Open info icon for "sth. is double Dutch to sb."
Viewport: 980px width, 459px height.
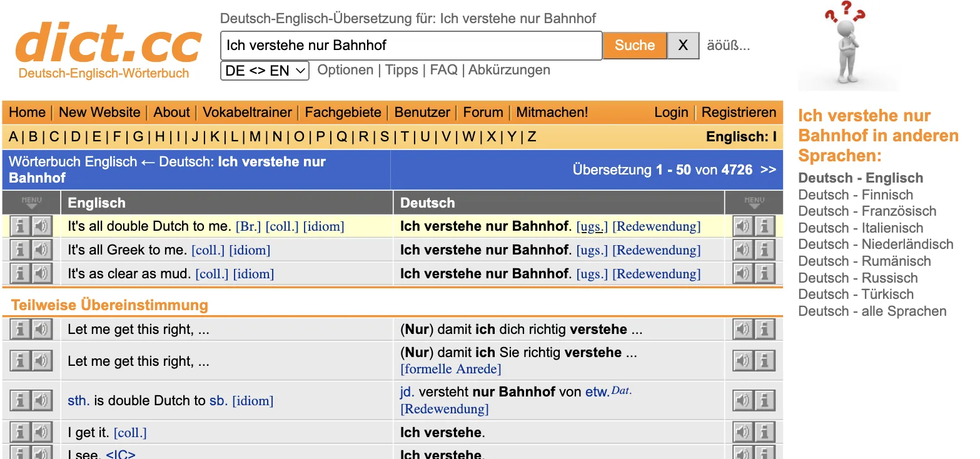[20, 400]
